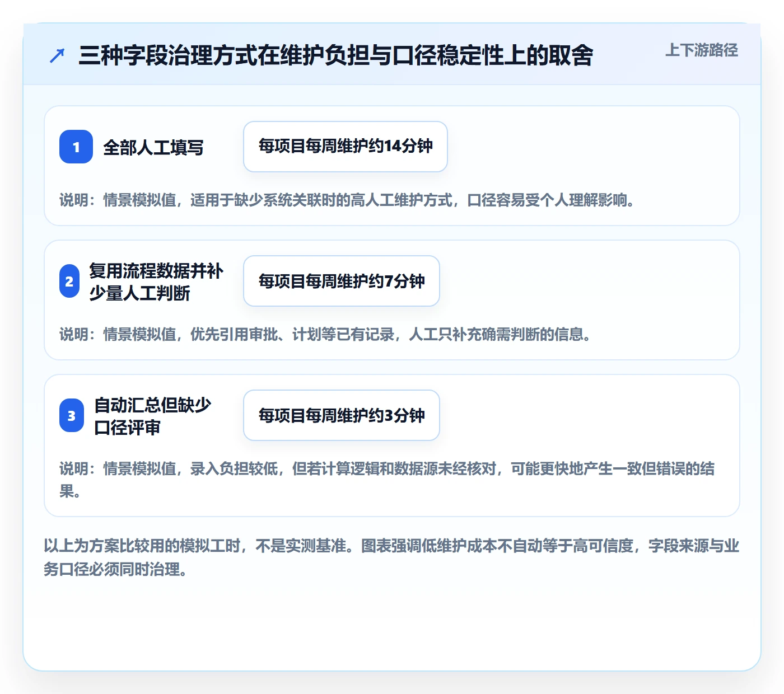Click the footer note starting 以上为方案比较用的模拟工时
This screenshot has width=784, height=694.
391,557
